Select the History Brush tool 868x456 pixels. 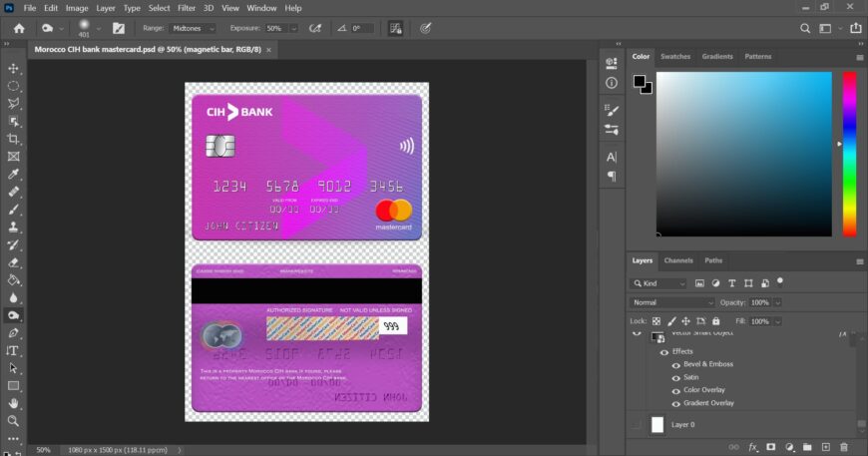pos(13,244)
